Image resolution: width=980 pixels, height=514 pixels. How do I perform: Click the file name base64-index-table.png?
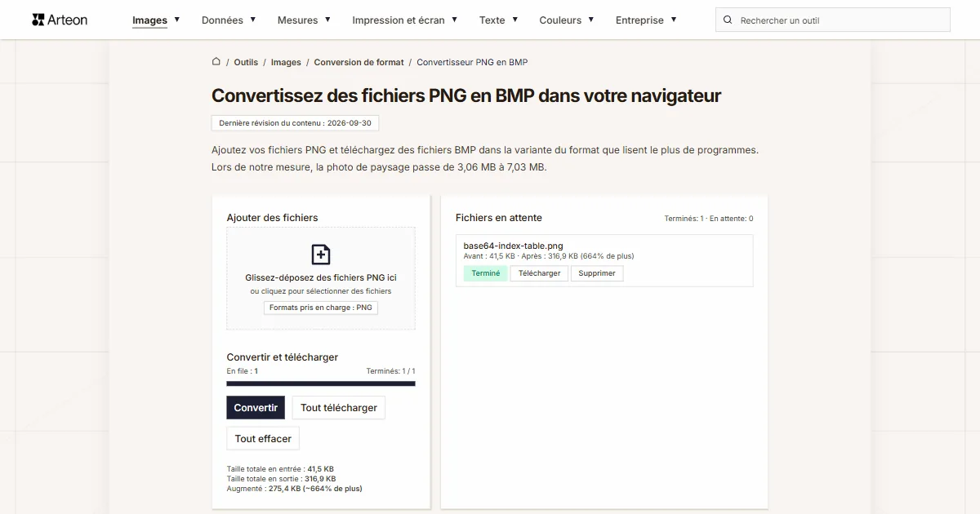pyautogui.click(x=513, y=246)
